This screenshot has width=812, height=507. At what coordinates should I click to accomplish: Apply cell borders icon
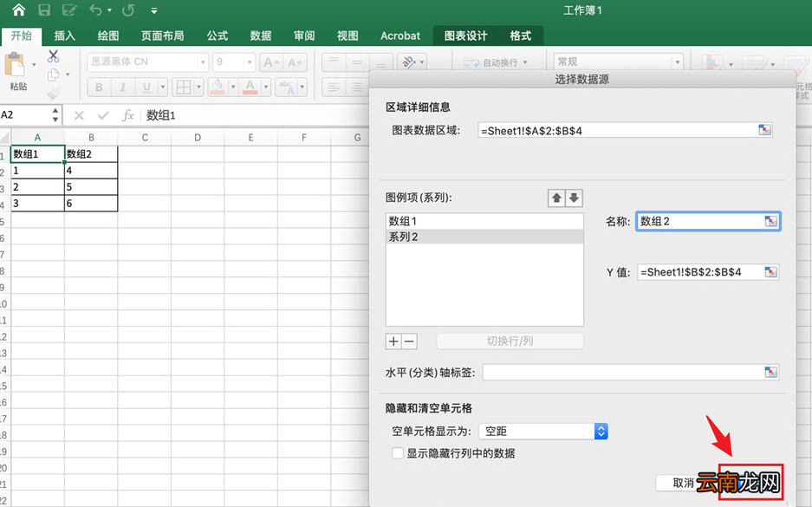click(184, 87)
